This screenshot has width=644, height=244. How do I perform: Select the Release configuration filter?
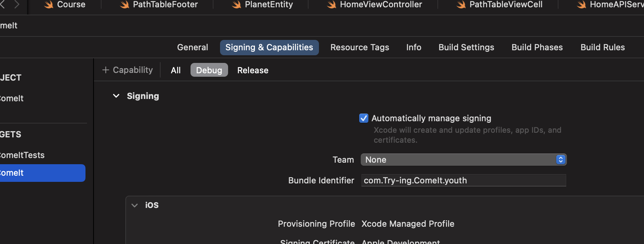[x=253, y=70]
